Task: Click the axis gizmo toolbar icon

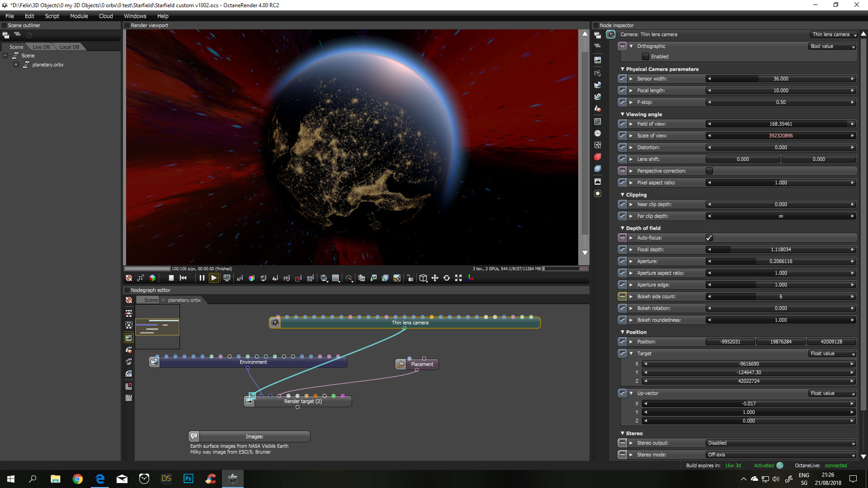Action: point(470,278)
